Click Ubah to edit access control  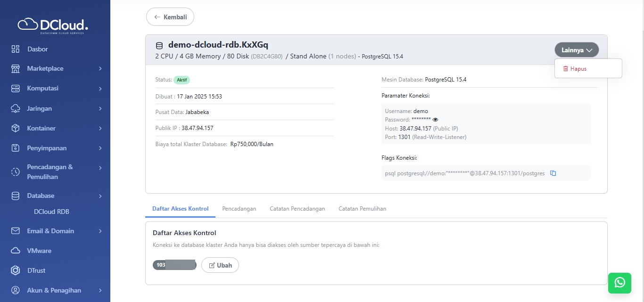[220, 265]
